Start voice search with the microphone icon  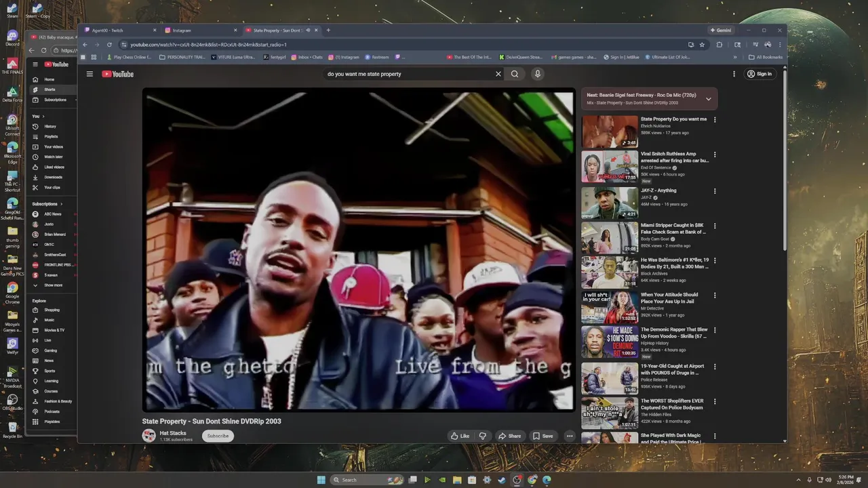pos(537,74)
